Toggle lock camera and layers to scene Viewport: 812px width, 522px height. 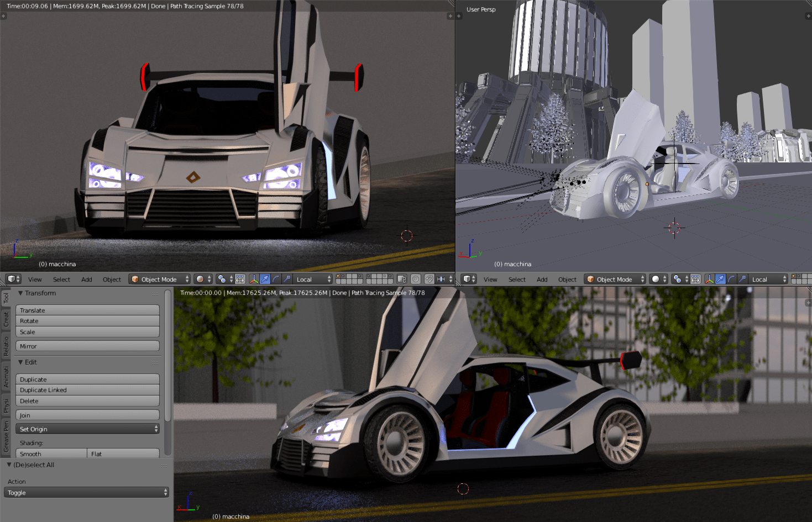pyautogui.click(x=402, y=279)
